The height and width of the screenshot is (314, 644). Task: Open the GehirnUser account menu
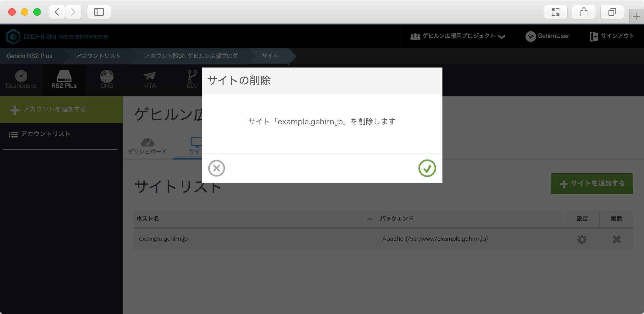(547, 36)
